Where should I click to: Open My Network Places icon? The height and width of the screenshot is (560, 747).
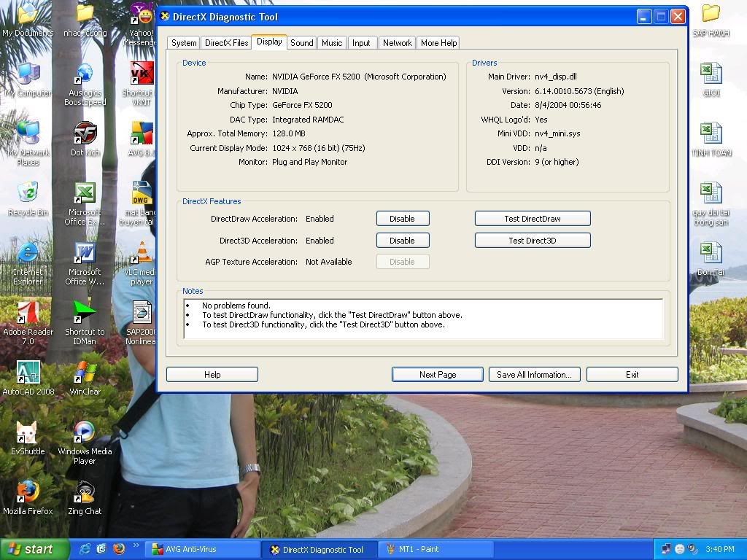point(28,144)
